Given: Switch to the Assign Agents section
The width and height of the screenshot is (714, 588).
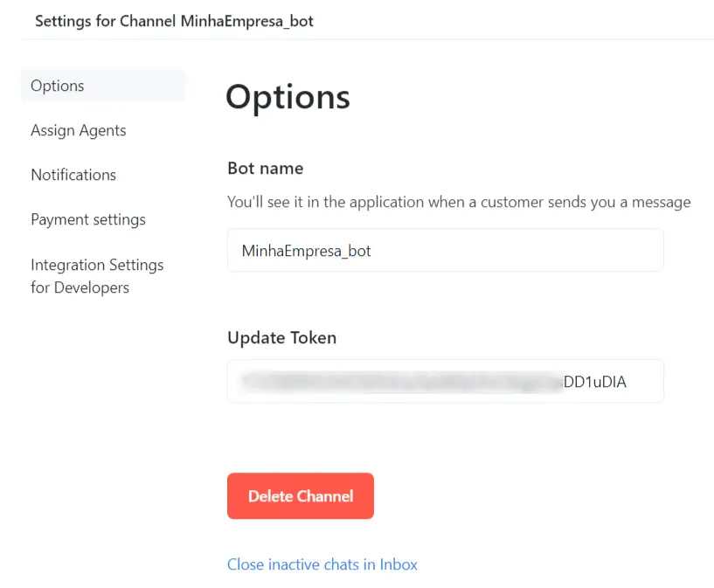Looking at the screenshot, I should coord(79,130).
